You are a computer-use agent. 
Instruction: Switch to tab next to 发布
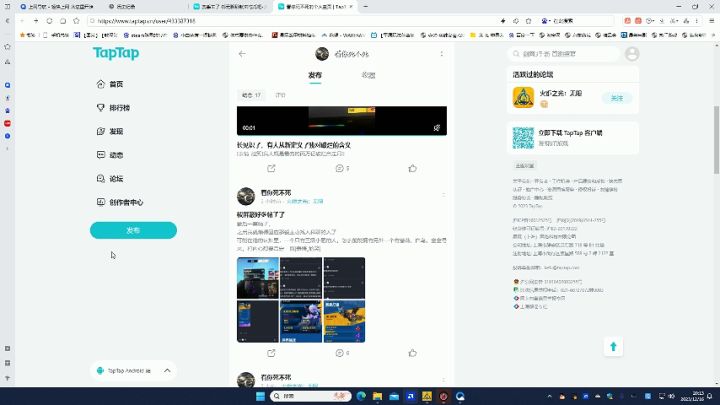tap(368, 75)
